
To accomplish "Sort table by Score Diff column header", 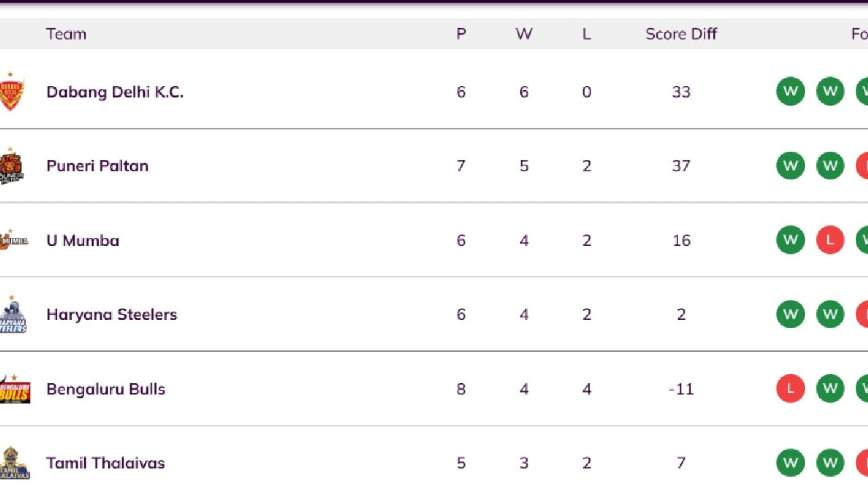I will (681, 34).
